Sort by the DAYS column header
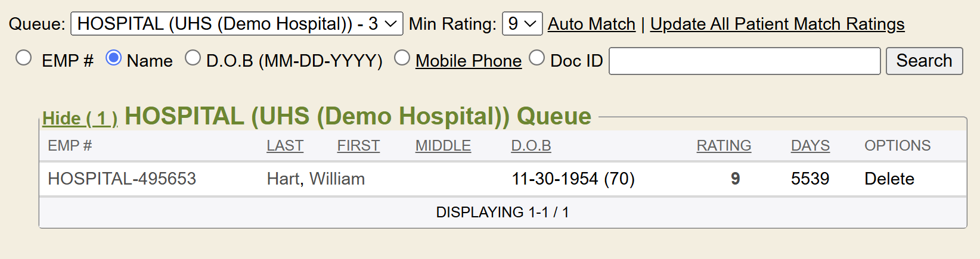Viewport: 980px width, 259px height. click(810, 146)
